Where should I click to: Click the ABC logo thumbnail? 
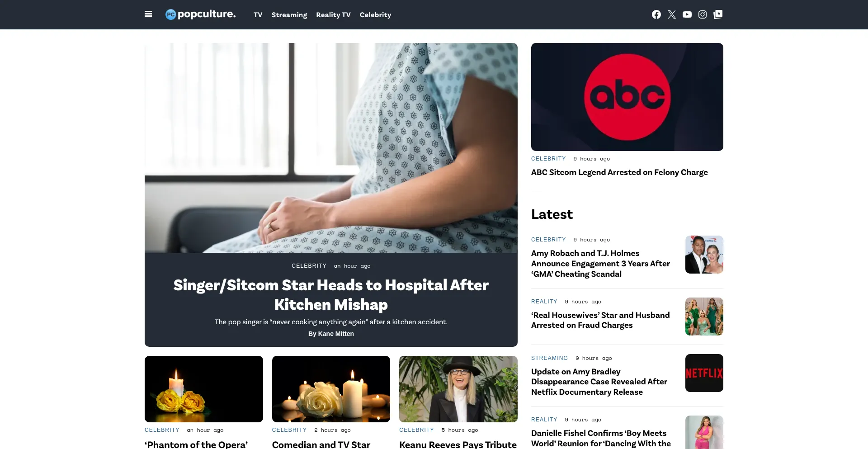627,97
